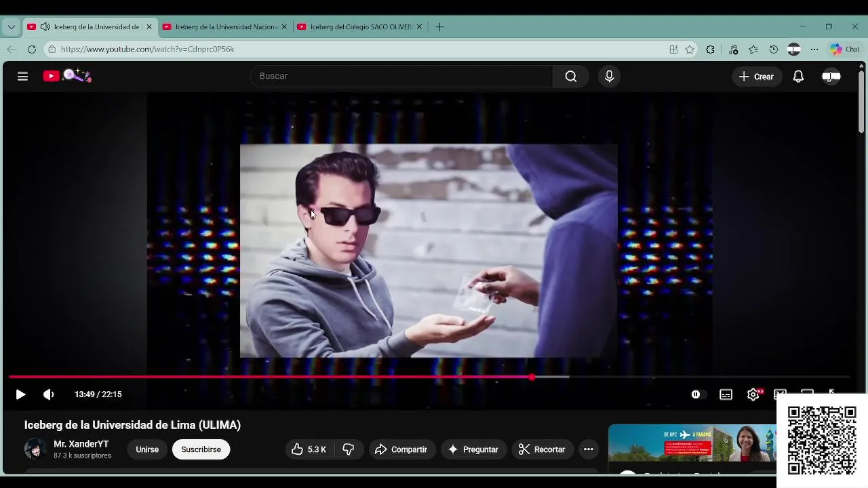868x488 pixels.
Task: Close the Colegio SACO OLIVEROS tab
Action: 419,27
